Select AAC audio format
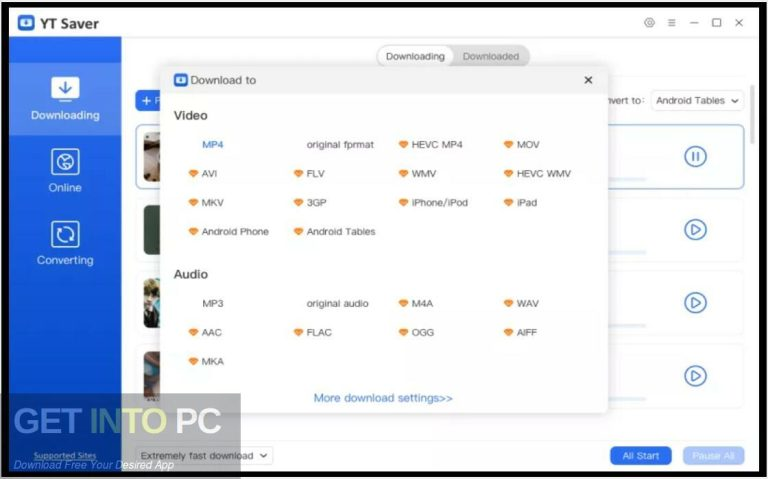The height and width of the screenshot is (479, 768). pos(205,332)
